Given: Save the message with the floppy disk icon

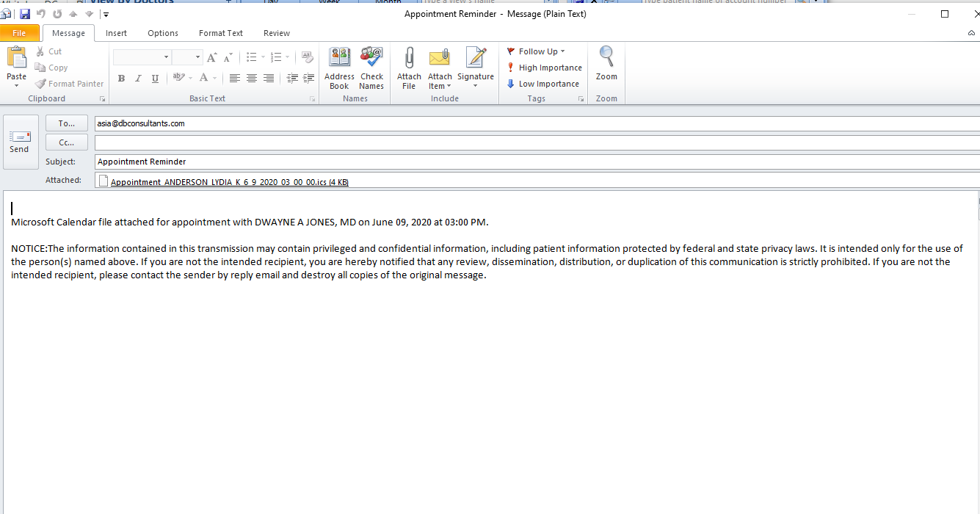Looking at the screenshot, I should tap(25, 14).
